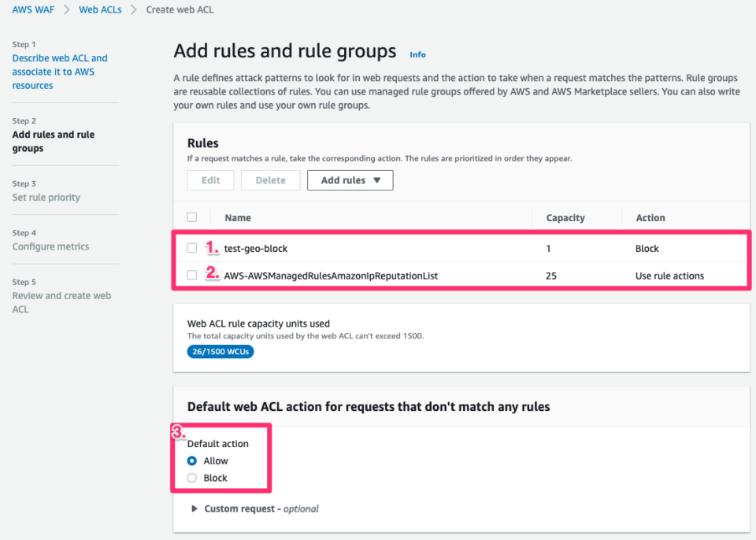Screen dimensions: 756x540
Task: Open the Info link beside heading
Action: 417,54
